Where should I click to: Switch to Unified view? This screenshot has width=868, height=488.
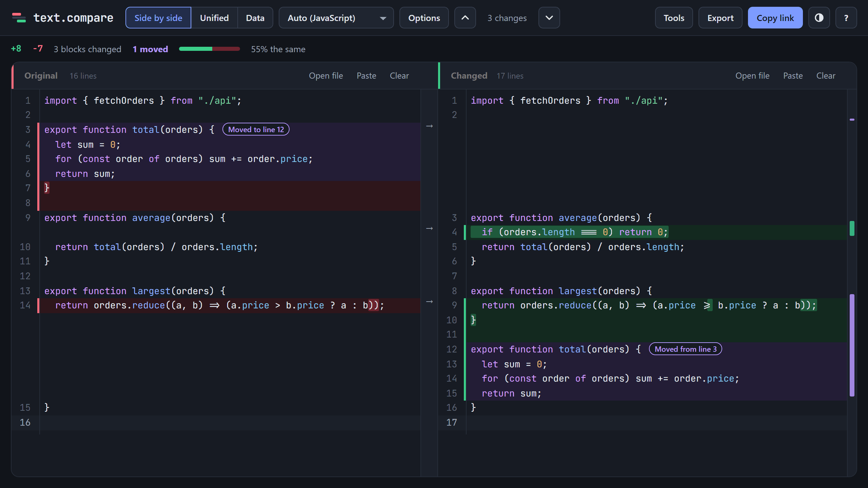pos(214,18)
